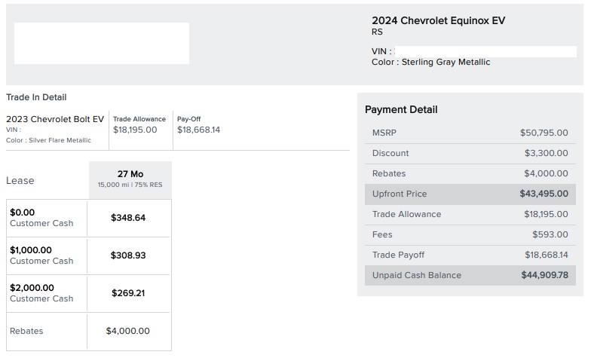Click the $308.93 monthly payment
Image resolution: width=594 pixels, height=364 pixels.
128,255
